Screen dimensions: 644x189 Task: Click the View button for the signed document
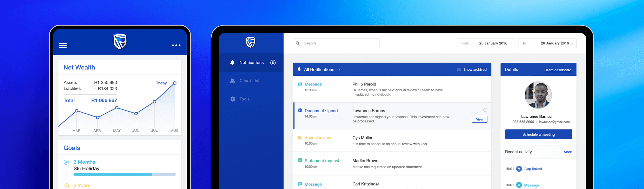(479, 119)
